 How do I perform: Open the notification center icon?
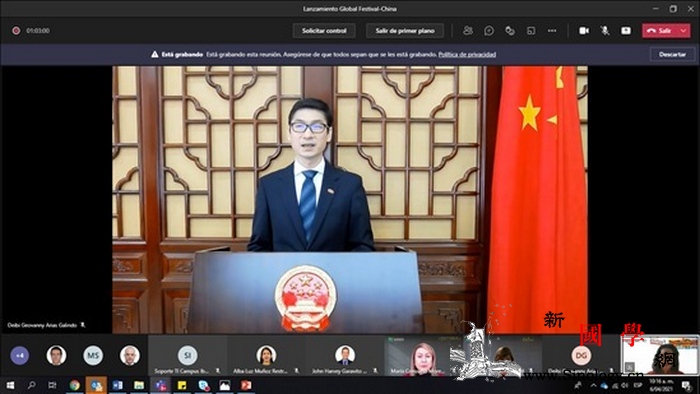point(687,386)
